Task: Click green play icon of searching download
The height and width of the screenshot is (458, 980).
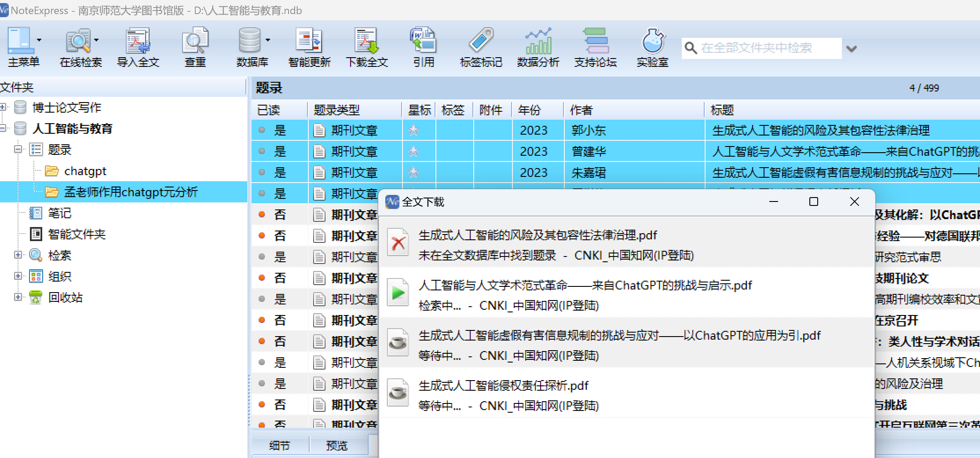Action: click(398, 293)
